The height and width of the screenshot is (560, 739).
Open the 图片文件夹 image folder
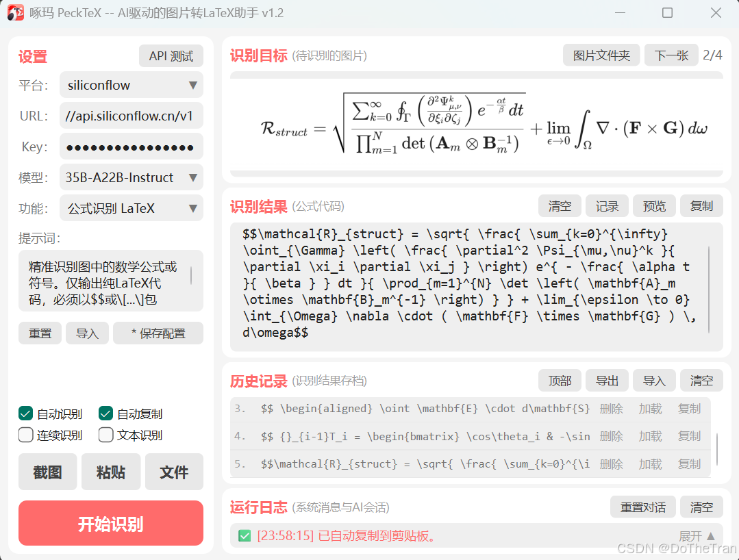pos(601,55)
